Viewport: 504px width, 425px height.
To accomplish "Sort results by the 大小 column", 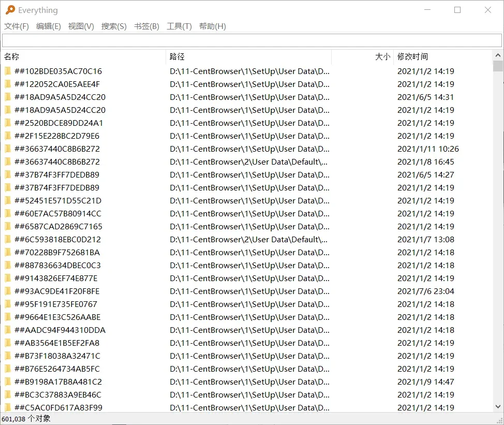I will point(382,56).
